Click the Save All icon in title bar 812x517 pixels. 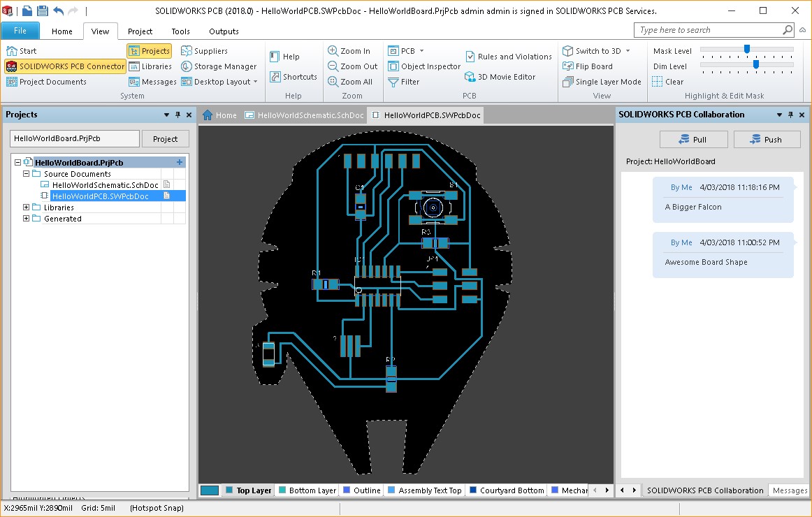[x=43, y=10]
